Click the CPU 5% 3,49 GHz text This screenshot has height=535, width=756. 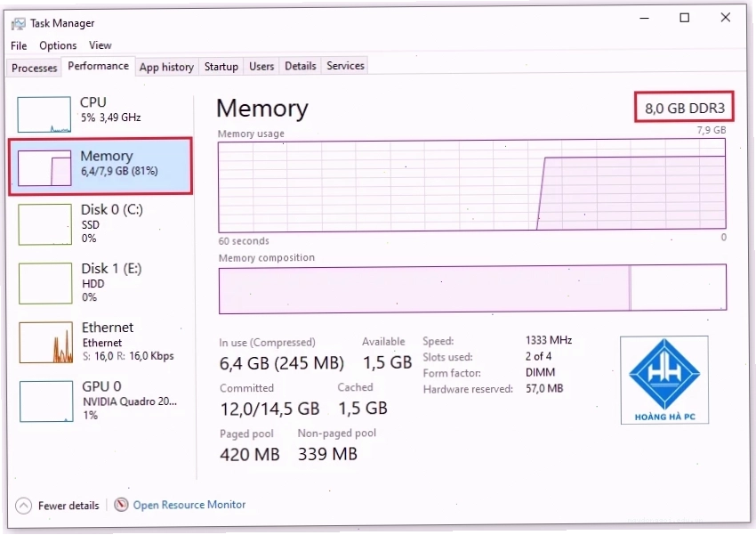111,118
